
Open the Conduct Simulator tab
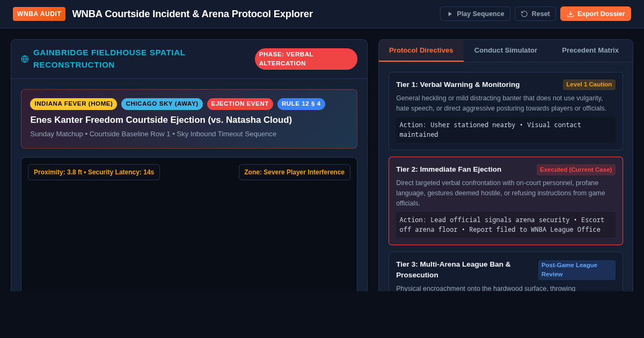click(506, 50)
